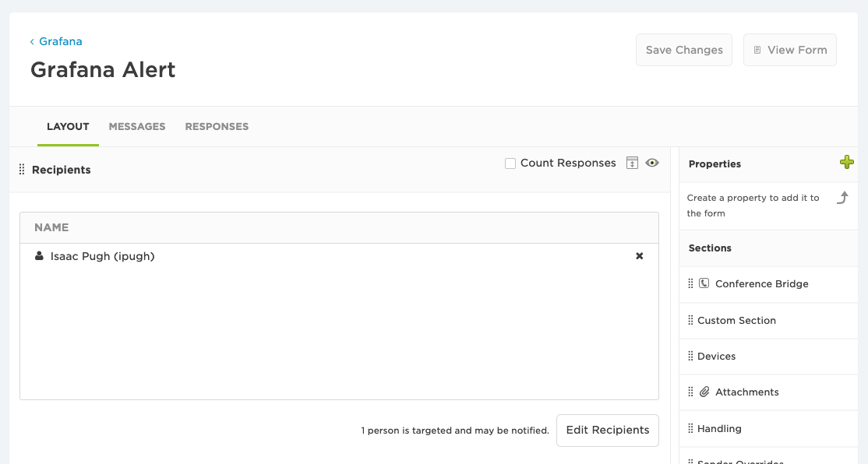Click the Conference Bridge phone icon
Viewport: 868px width, 464px height.
pos(704,283)
